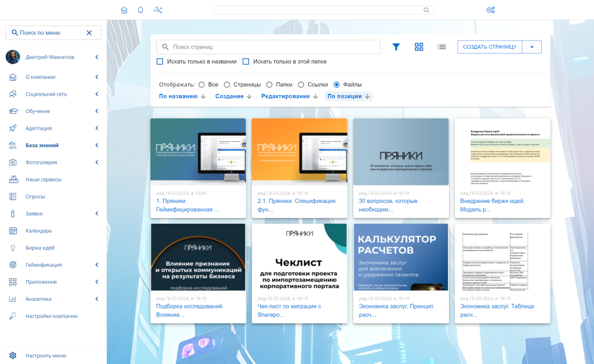Screen dimensions: 594x364
Task: Expand the 'Обучение' menu chevron
Action: pos(96,111)
